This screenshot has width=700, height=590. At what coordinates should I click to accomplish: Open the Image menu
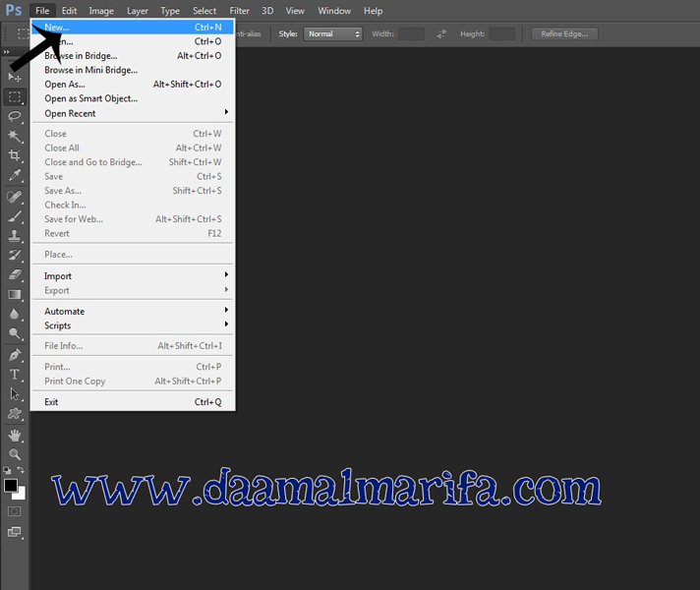pyautogui.click(x=101, y=11)
